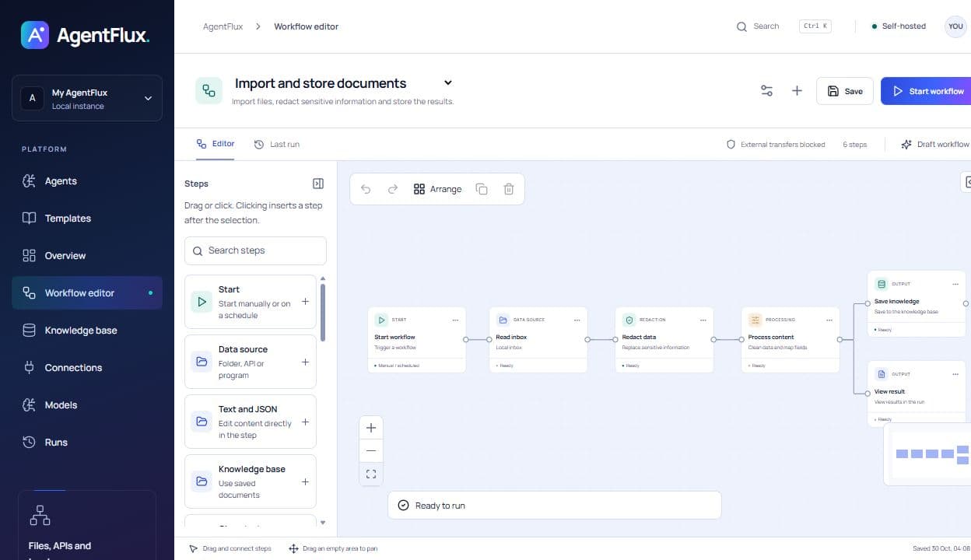Open the Agents page in sidebar
The image size is (971, 560).
point(87,181)
